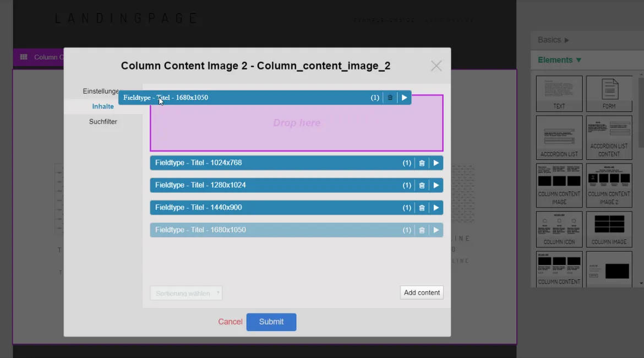Expand the 1280x1024 row arrow
Screen dimensions: 644x358
tap(436, 186)
